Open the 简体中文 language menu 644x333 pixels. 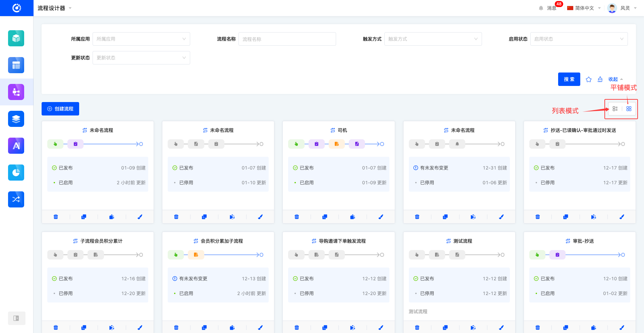click(584, 8)
